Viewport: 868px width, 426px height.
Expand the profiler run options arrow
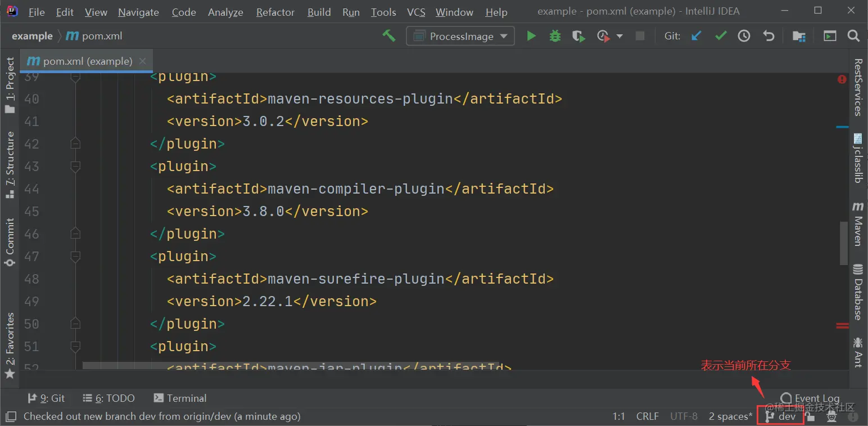620,36
